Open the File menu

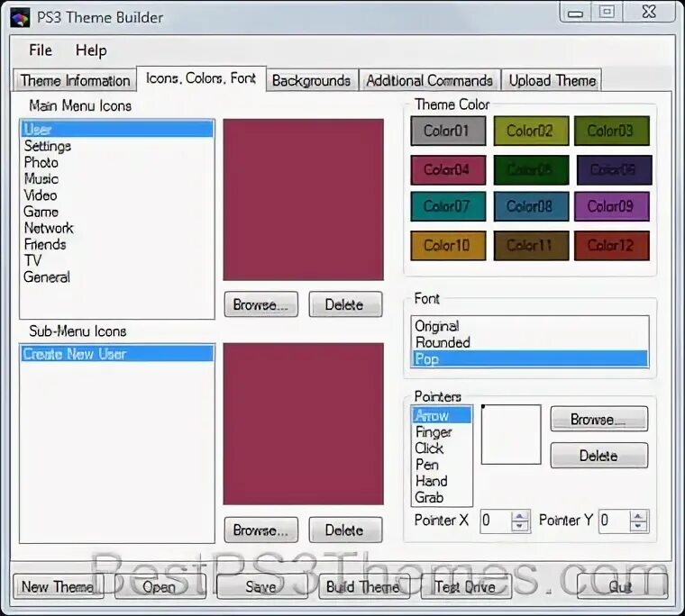41,50
